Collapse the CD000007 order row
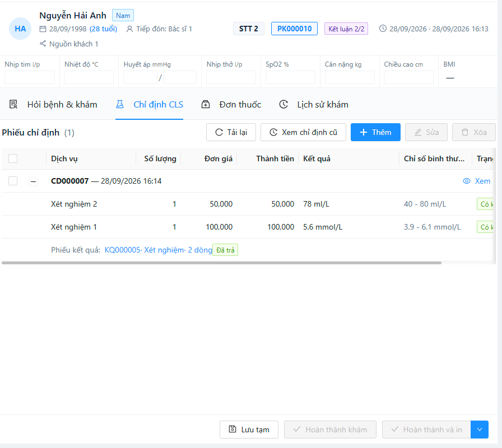This screenshot has height=448, width=502. pos(33,181)
